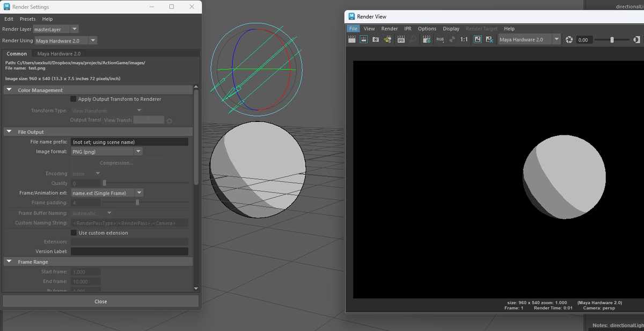Tick the Use custom extension checkbox
Image resolution: width=644 pixels, height=331 pixels.
click(x=74, y=233)
